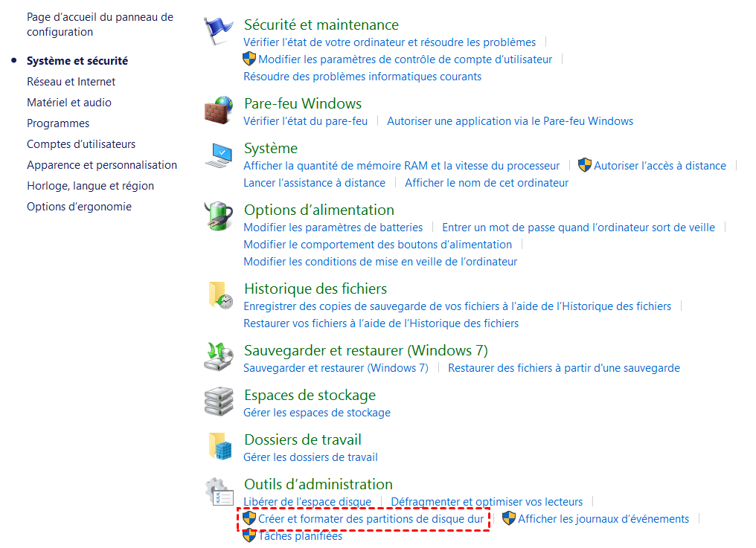Click Vérifier l'état du pare-feu link
756x548 pixels.
305,121
